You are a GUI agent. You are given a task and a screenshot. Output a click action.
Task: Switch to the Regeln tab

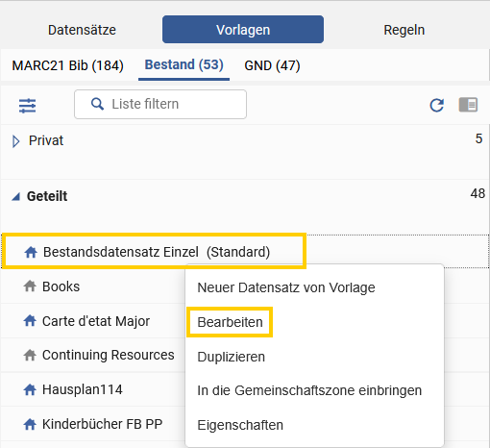point(404,30)
